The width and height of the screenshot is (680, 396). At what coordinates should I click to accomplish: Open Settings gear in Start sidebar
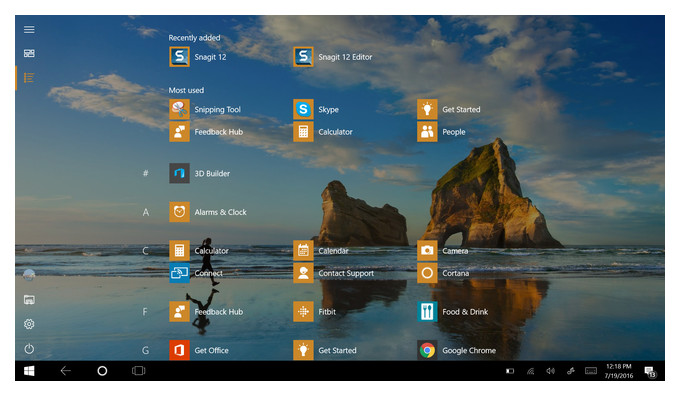[29, 324]
